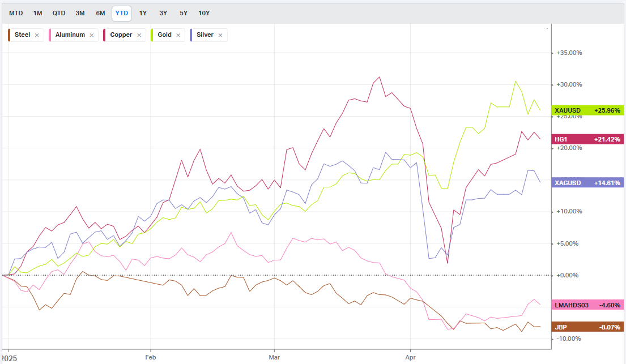Viewport: 626px width, 364px height.
Task: Click the HG1 +21.42% price label
Action: [x=587, y=139]
